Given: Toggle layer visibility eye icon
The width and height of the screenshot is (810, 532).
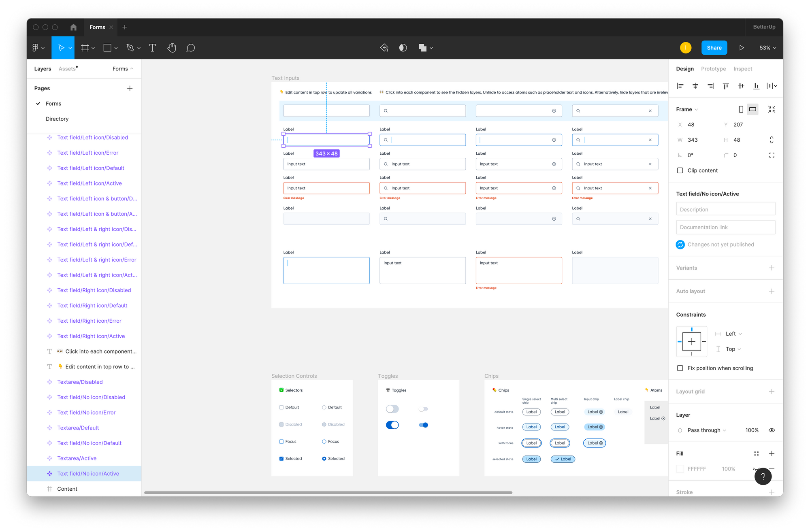Looking at the screenshot, I should pos(772,430).
